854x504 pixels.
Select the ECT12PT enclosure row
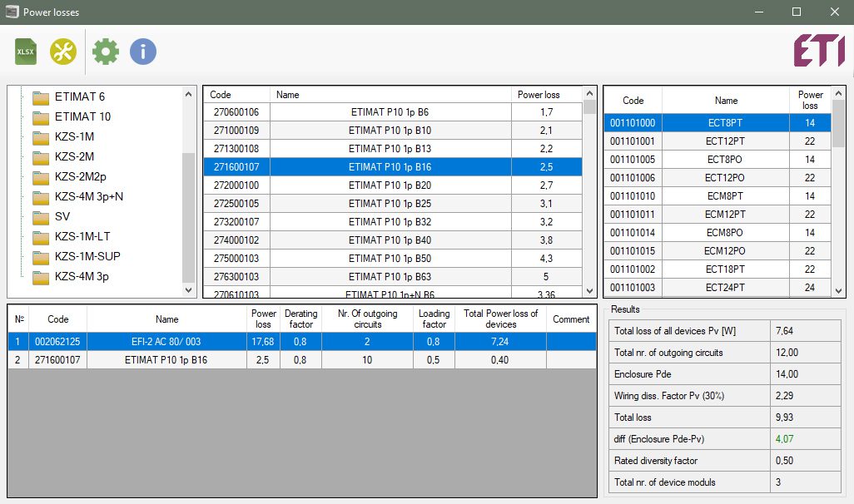coord(725,141)
